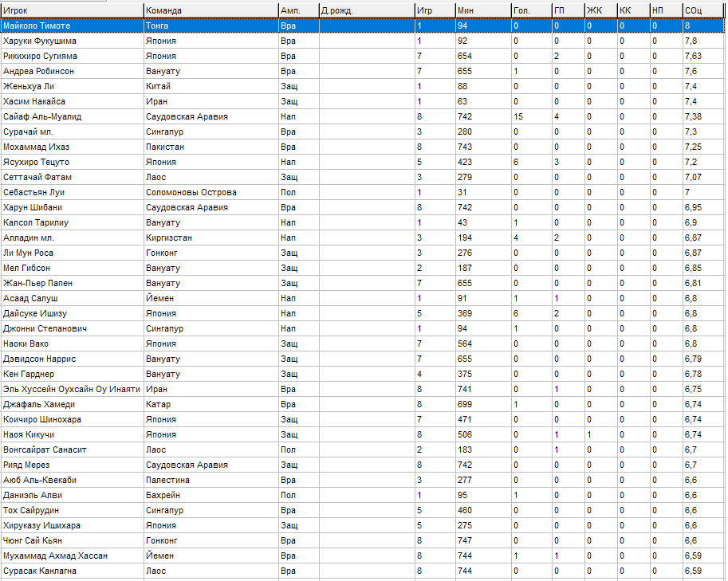Click the Д.рожд. column header
Screen dimensions: 728x581
365,10
